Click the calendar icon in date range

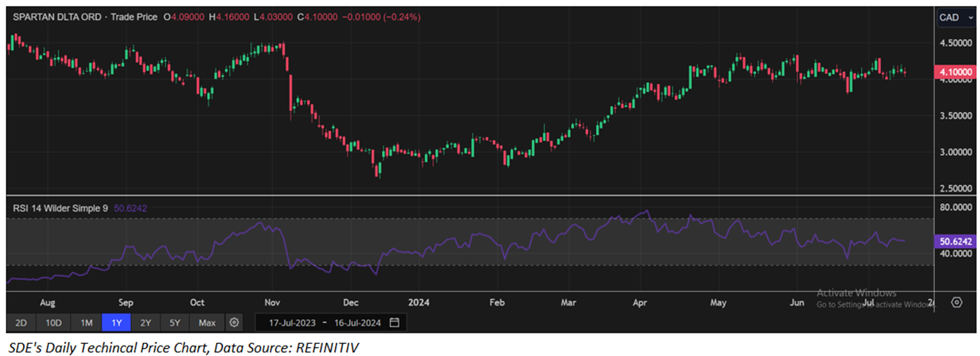pyautogui.click(x=395, y=322)
